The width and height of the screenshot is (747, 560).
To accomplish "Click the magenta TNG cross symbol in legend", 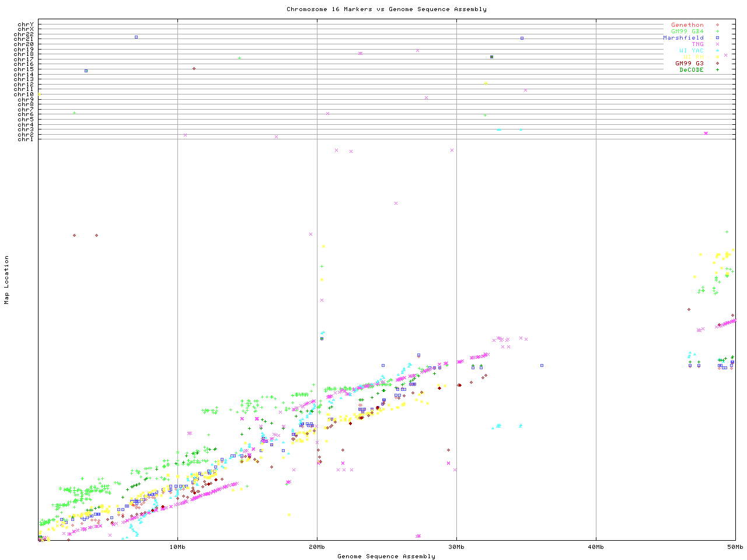I will point(717,44).
